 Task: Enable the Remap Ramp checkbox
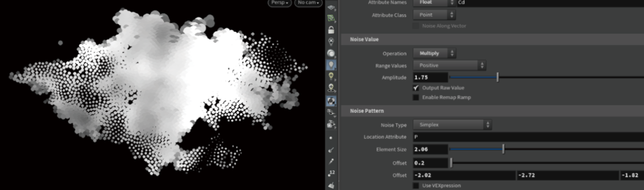coord(416,97)
